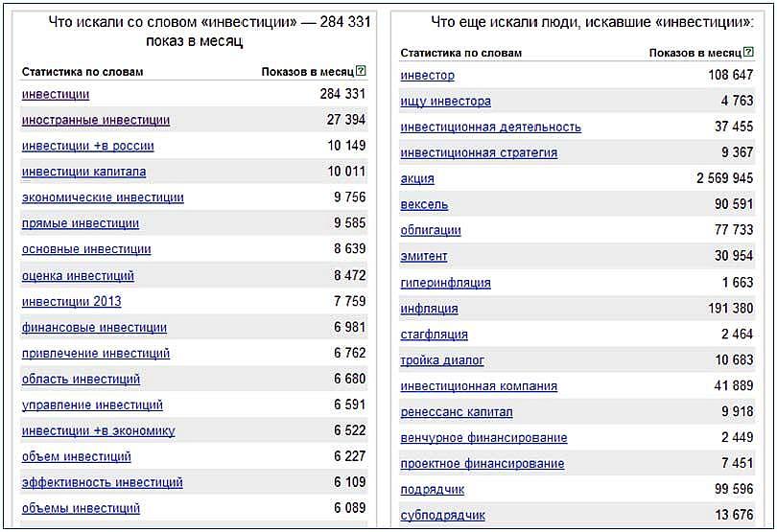Open 'гиперинфляция' keyword link
Image resolution: width=777 pixels, height=532 pixels.
pos(446,283)
